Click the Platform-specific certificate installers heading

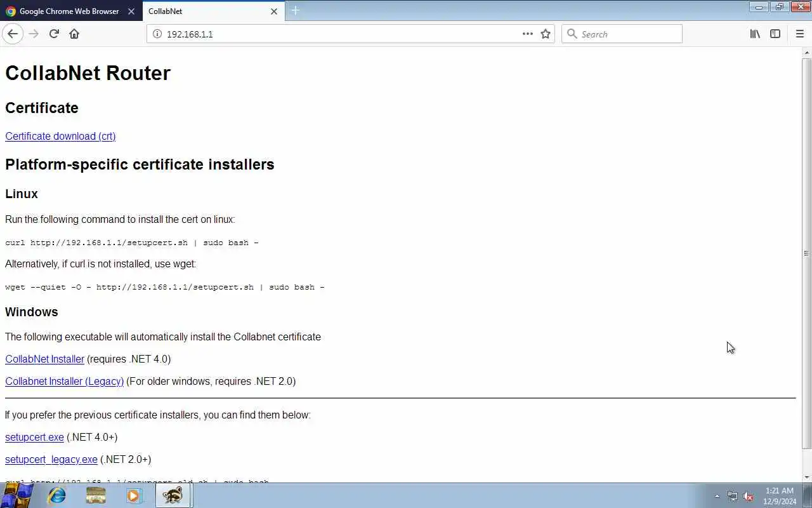(x=140, y=164)
